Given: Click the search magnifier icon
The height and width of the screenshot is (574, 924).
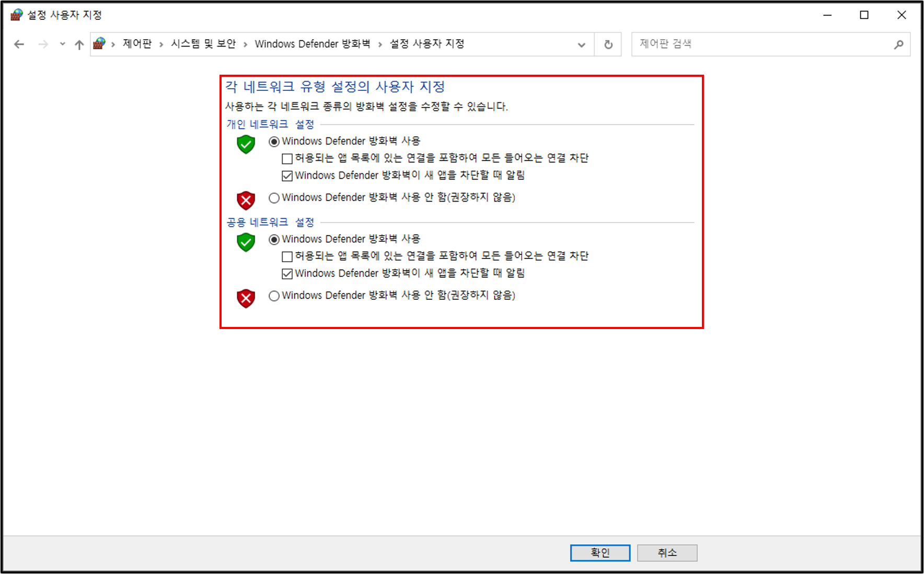Looking at the screenshot, I should pyautogui.click(x=898, y=45).
